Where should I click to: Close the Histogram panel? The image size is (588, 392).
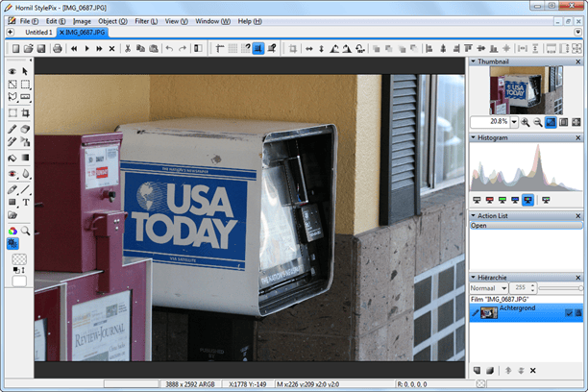coord(577,138)
